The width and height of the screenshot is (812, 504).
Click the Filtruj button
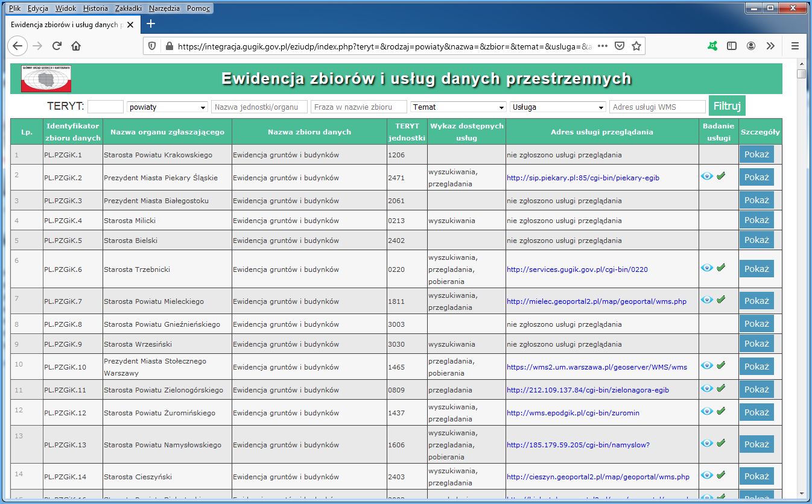[x=727, y=106]
